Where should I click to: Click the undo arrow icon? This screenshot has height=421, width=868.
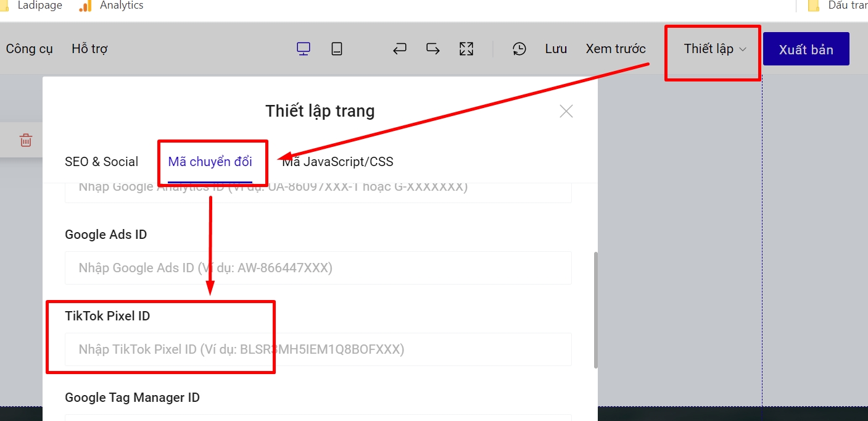(x=400, y=49)
